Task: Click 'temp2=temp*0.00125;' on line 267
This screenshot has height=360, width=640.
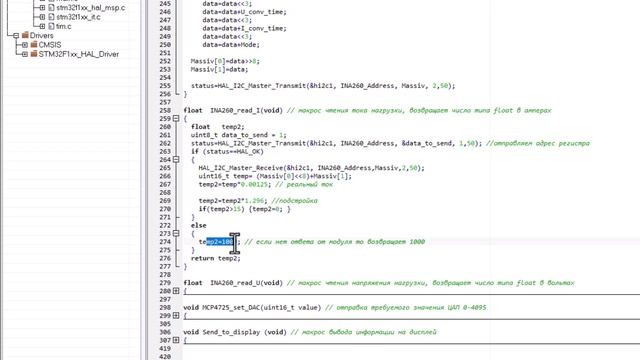Action: [235, 184]
